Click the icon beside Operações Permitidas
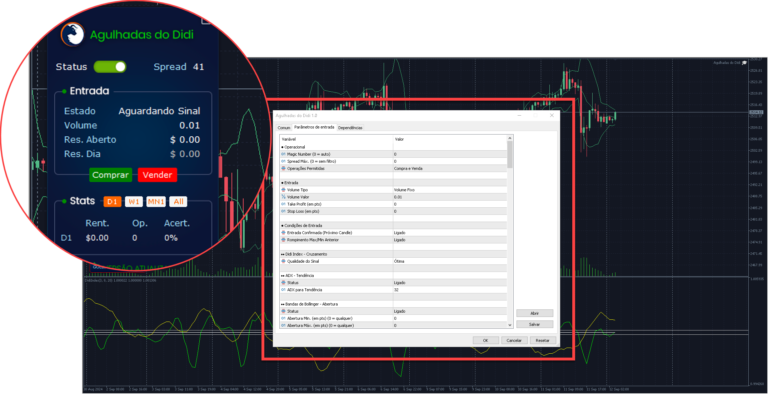 click(x=283, y=168)
